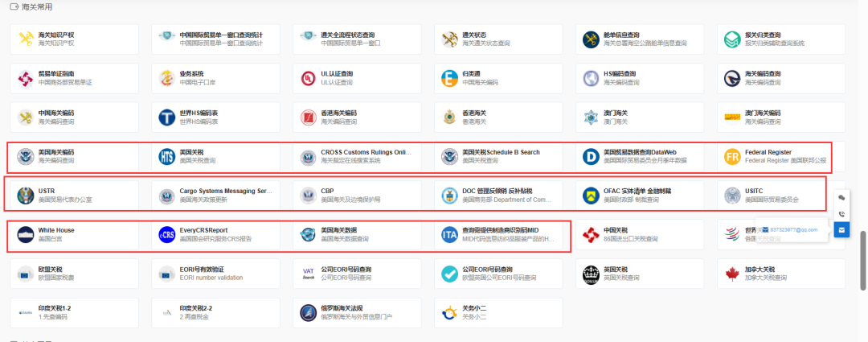868x342 pixels.
Task: Click the EveryCRSReport eCRS icon
Action: 166,235
